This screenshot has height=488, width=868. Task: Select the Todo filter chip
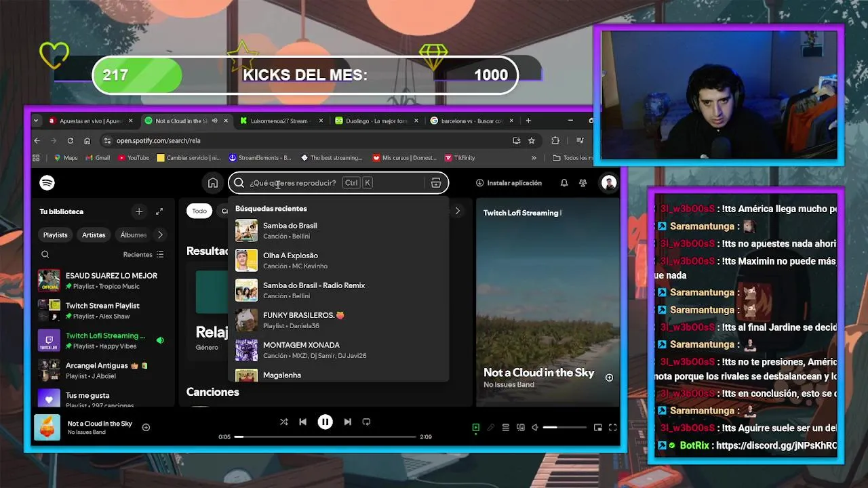coord(199,211)
